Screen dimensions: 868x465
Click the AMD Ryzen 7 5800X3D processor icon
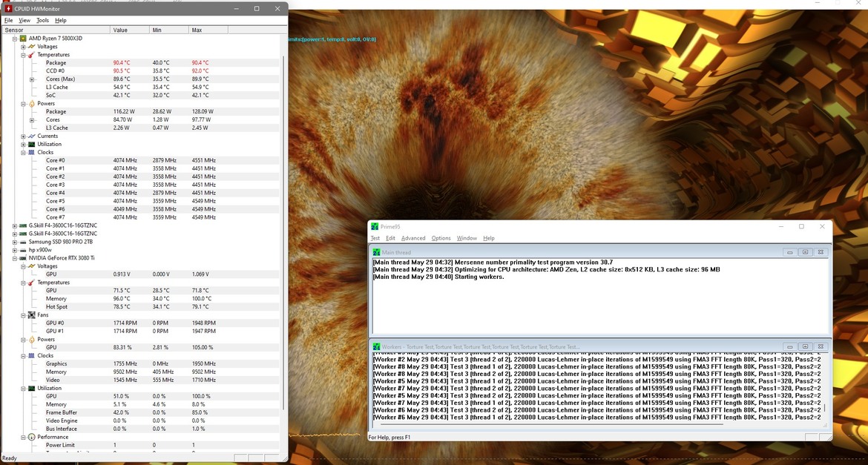pos(23,39)
